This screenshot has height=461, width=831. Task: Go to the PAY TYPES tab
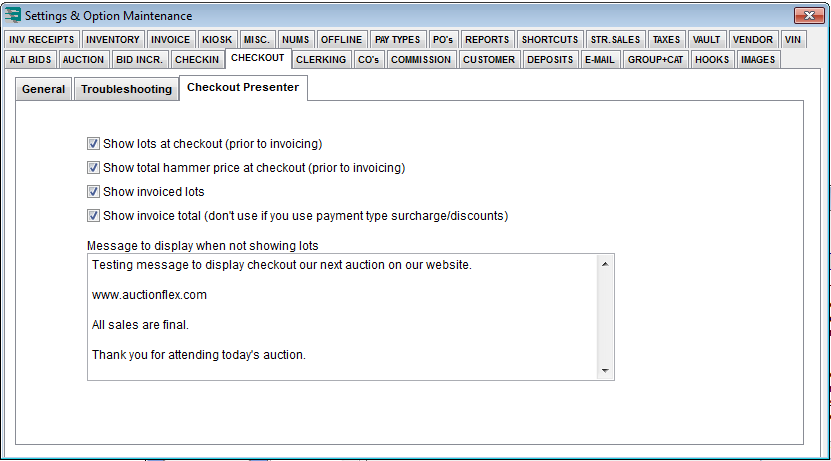click(397, 40)
